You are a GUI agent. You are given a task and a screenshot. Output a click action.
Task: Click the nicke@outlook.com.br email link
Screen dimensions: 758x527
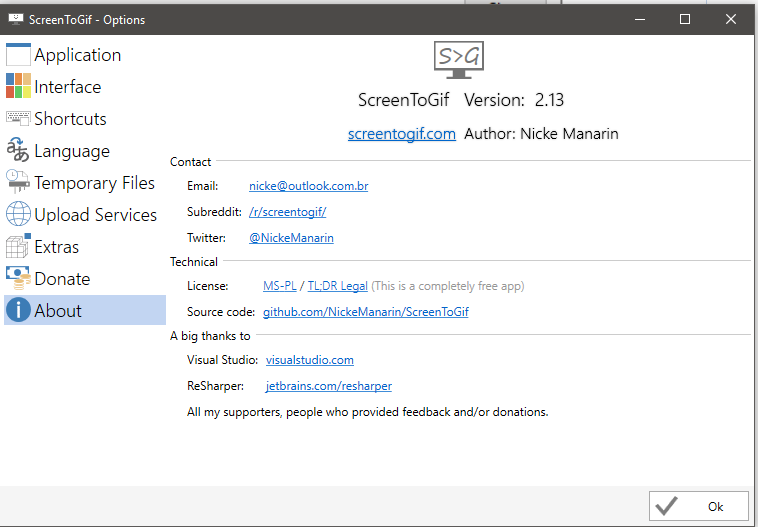[308, 186]
